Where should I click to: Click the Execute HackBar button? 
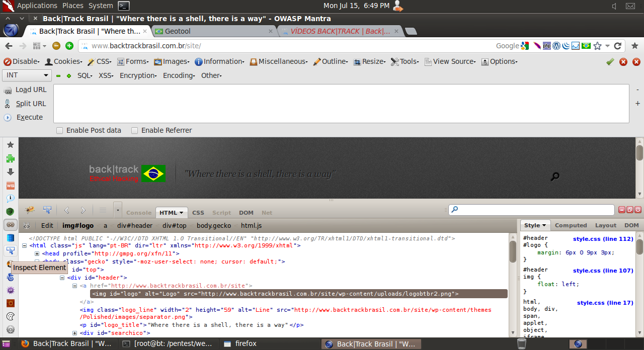coord(24,117)
